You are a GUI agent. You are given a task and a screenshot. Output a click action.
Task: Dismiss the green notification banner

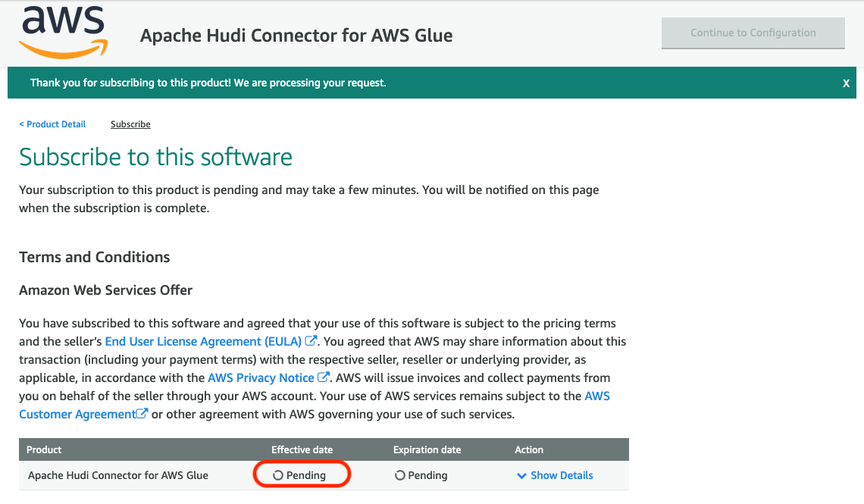click(x=846, y=83)
